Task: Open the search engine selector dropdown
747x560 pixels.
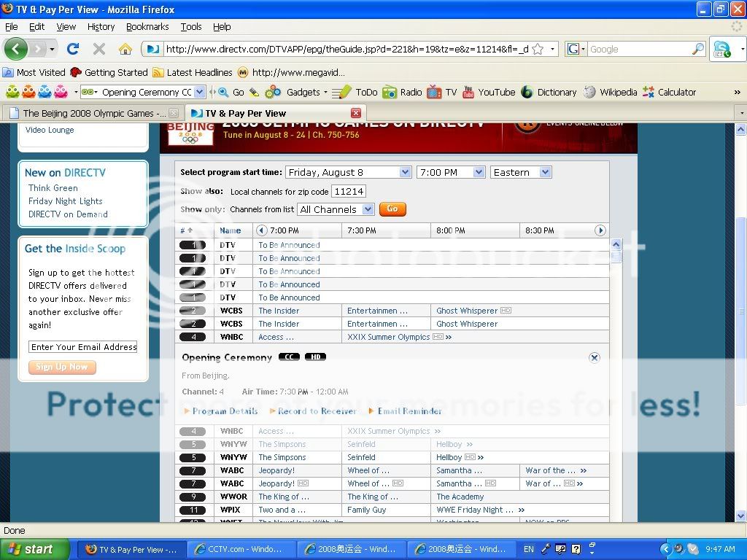Action: pyautogui.click(x=576, y=49)
